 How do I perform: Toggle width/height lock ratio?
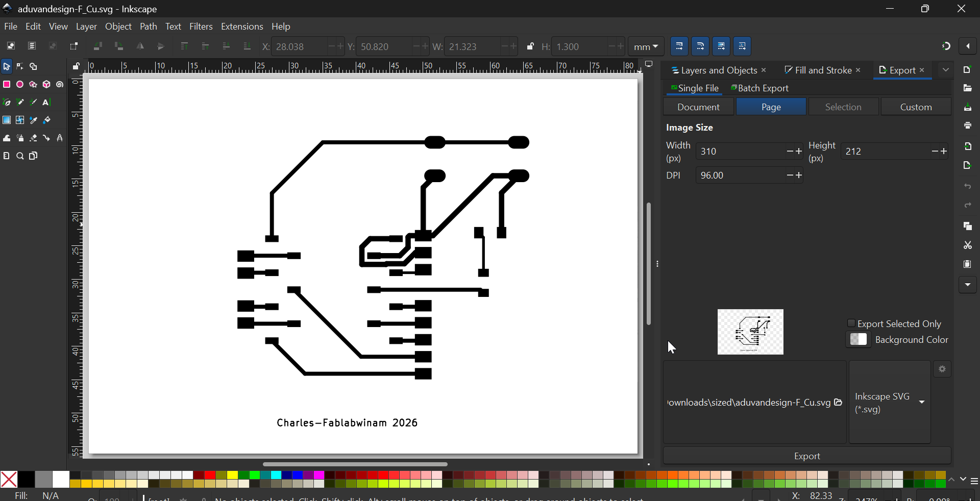click(530, 46)
